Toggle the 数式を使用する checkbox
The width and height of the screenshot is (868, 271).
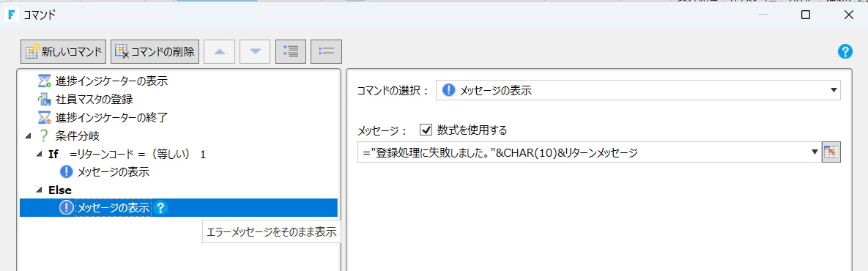(426, 130)
